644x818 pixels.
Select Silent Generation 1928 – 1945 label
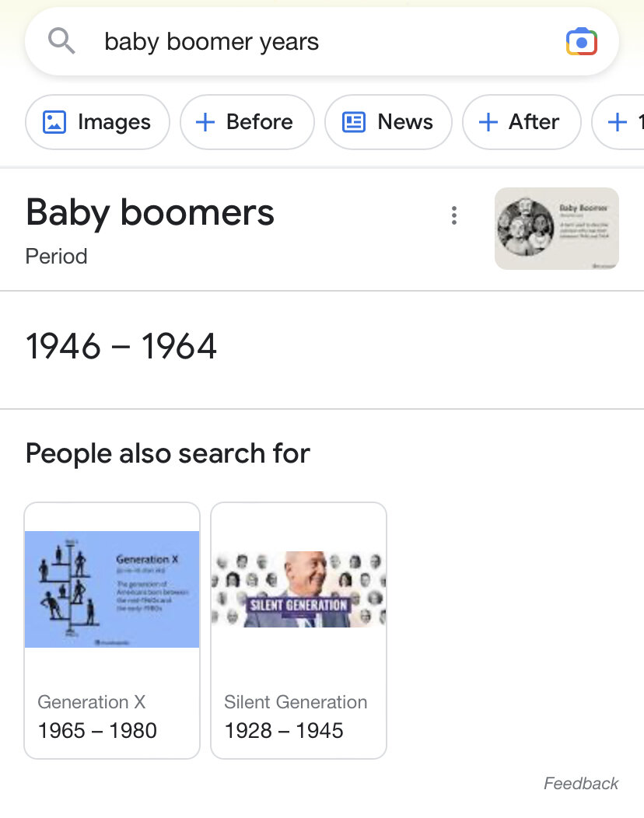pos(296,716)
